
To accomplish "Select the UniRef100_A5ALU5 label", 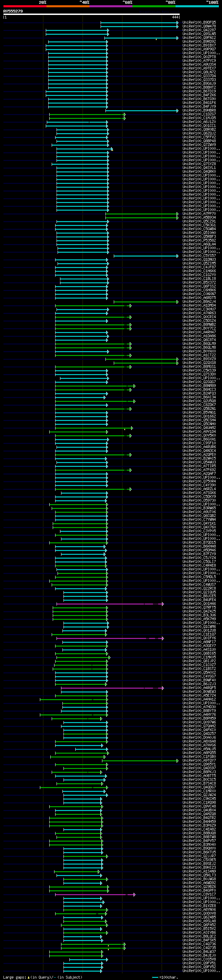I will click(x=199, y=749).
